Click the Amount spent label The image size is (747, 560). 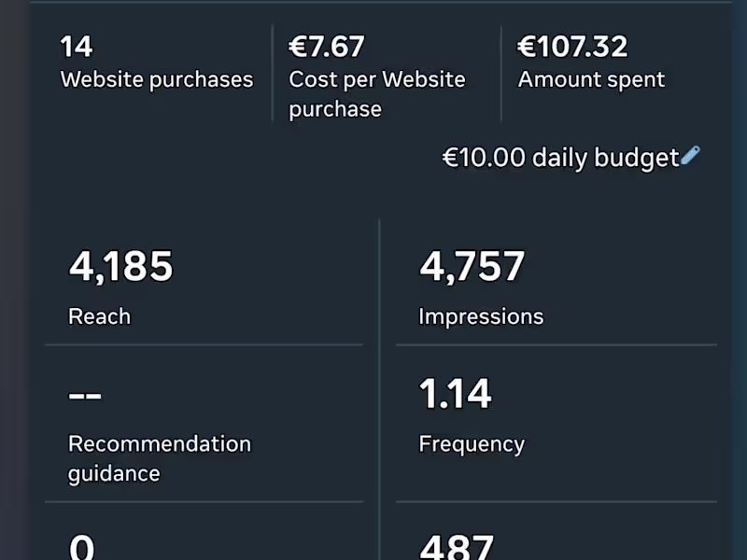(x=591, y=79)
